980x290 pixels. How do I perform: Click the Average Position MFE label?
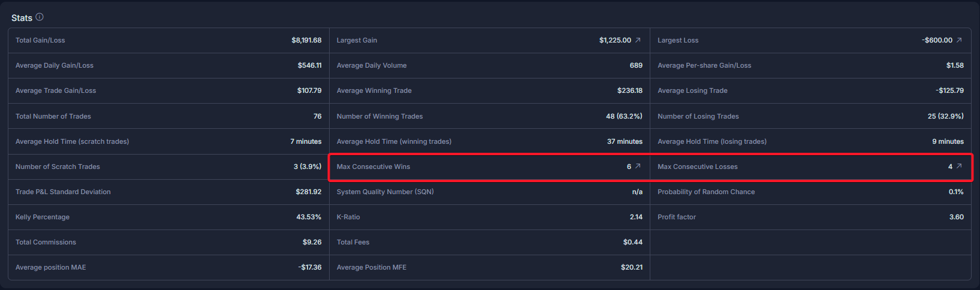(372, 267)
